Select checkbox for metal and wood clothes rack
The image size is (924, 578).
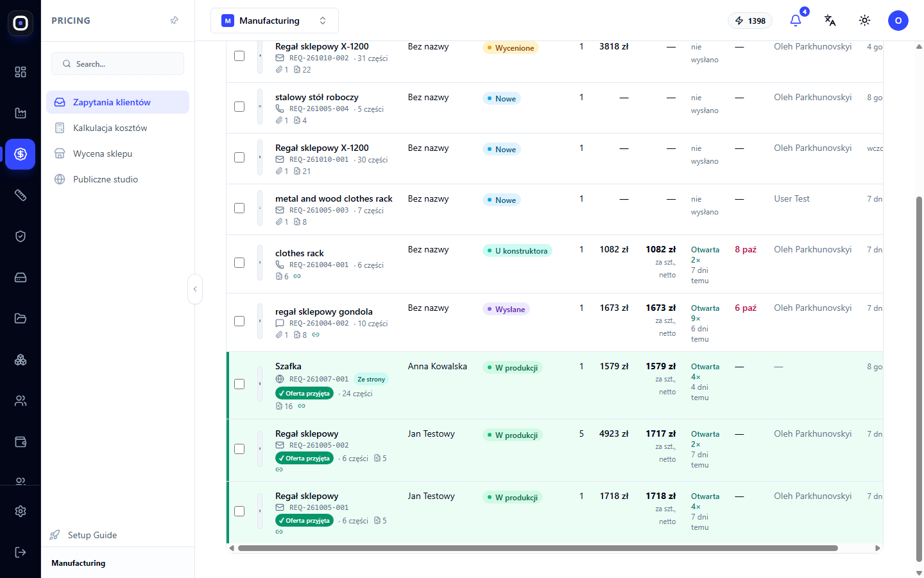click(239, 208)
